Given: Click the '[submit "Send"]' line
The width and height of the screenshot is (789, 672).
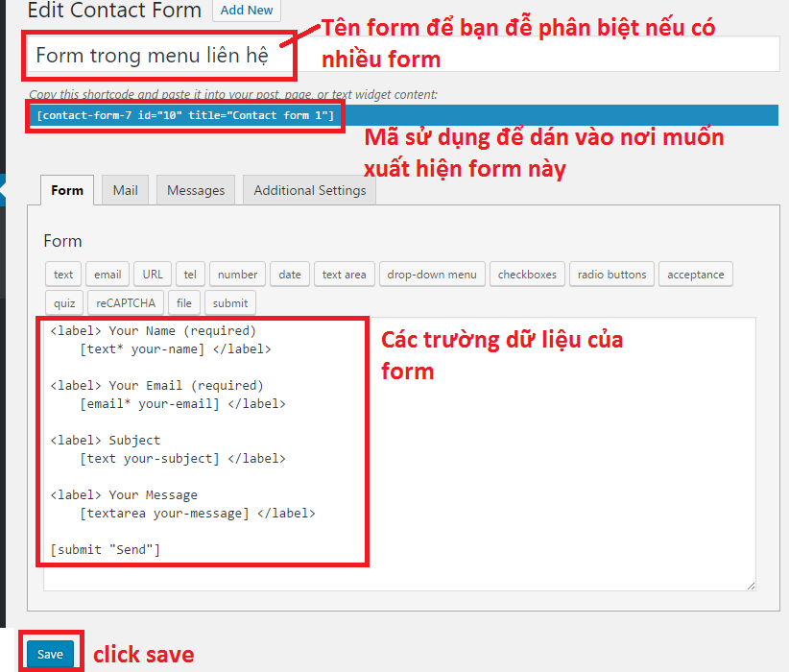Looking at the screenshot, I should point(106,550).
